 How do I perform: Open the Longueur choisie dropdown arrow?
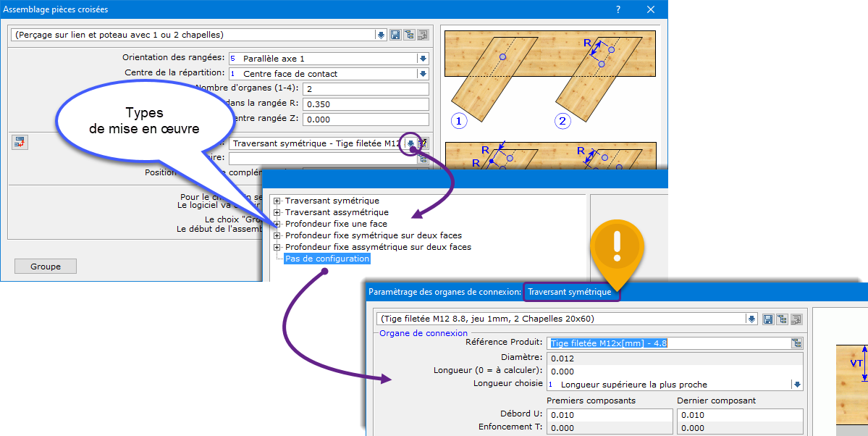797,385
